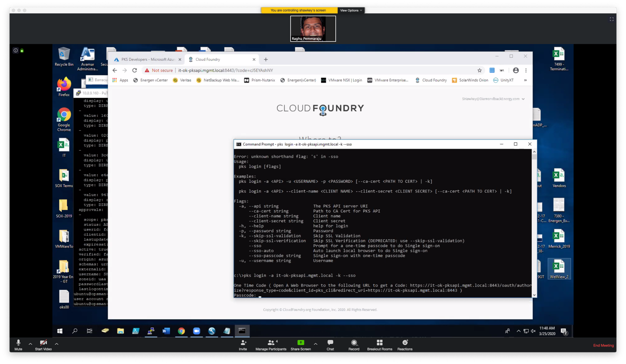Image resolution: width=626 pixels, height=364 pixels.
Task: Click the Passcode prompt line in Command Prompt
Action: [248, 295]
